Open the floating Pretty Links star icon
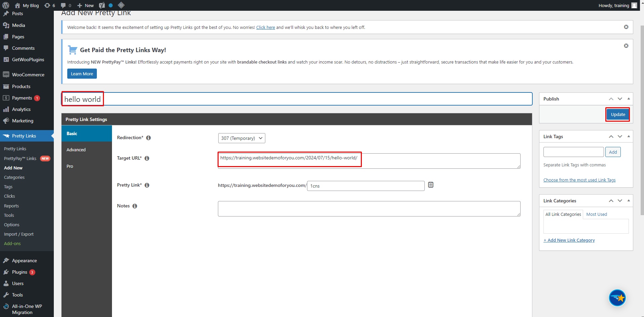 click(x=617, y=298)
